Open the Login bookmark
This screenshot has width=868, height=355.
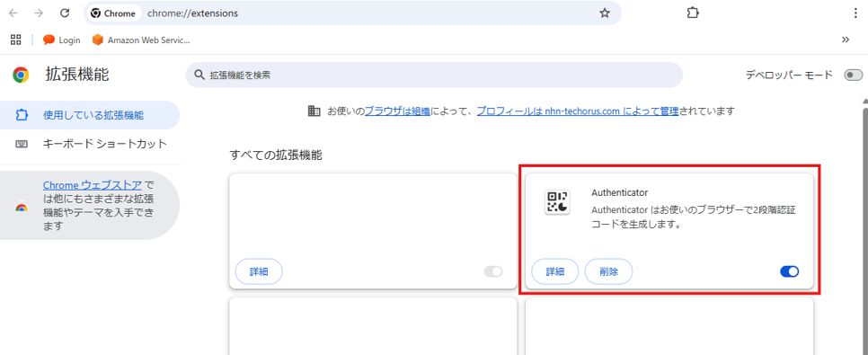[x=62, y=40]
